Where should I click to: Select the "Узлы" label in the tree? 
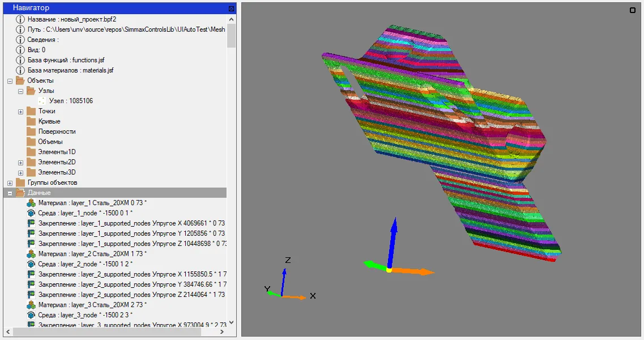[46, 91]
